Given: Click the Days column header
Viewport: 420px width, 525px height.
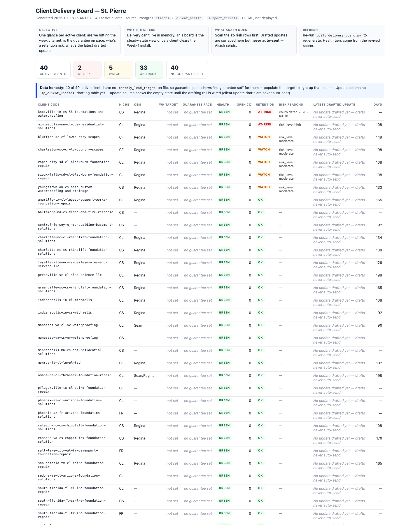Looking at the screenshot, I should click(x=378, y=104).
